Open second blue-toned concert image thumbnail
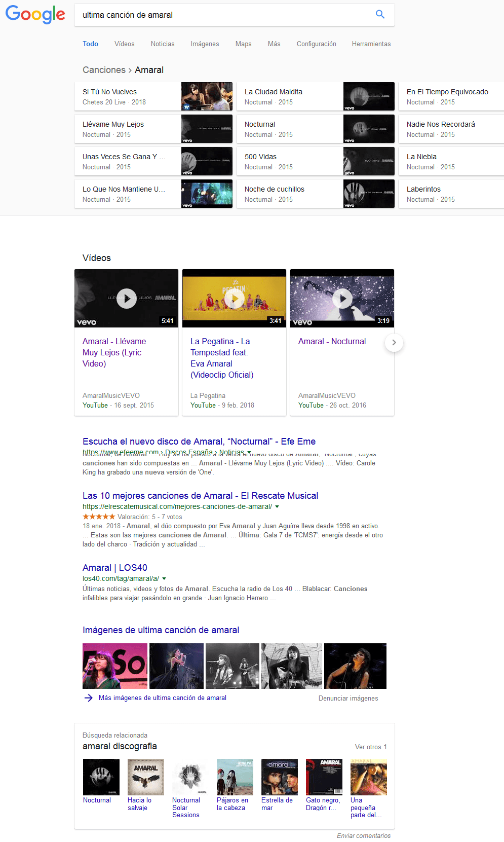 [x=176, y=666]
